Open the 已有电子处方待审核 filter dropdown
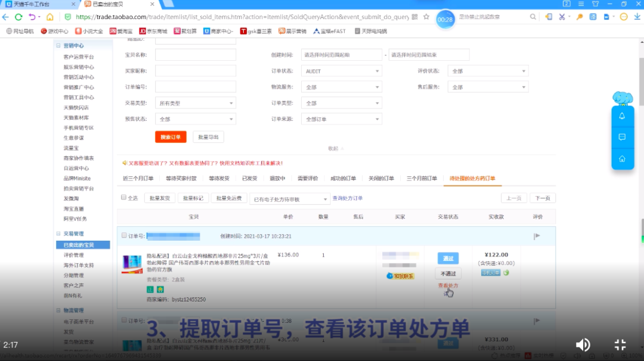 pyautogui.click(x=290, y=199)
